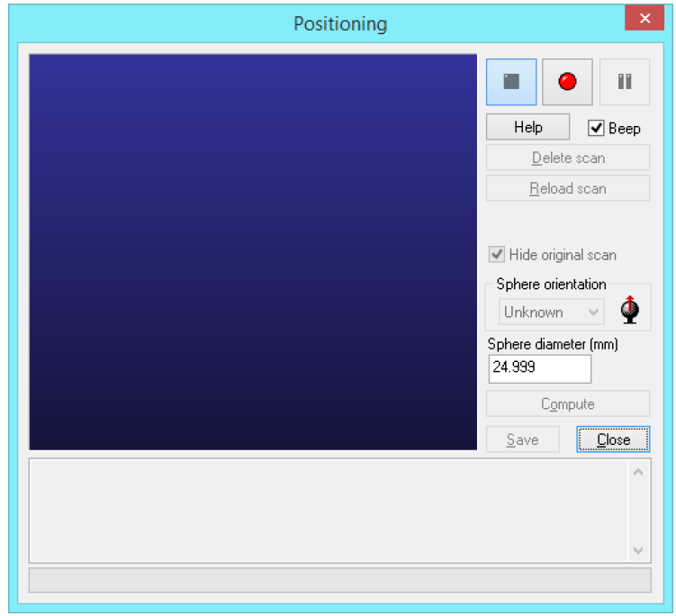676x616 pixels.
Task: Toggle the Hide original scan checkbox
Action: click(x=497, y=255)
